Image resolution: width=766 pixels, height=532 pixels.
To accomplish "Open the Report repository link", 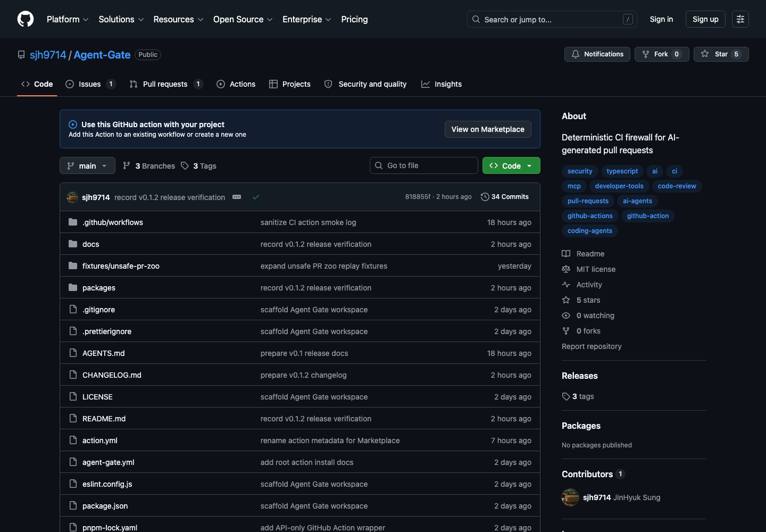I will coord(592,346).
